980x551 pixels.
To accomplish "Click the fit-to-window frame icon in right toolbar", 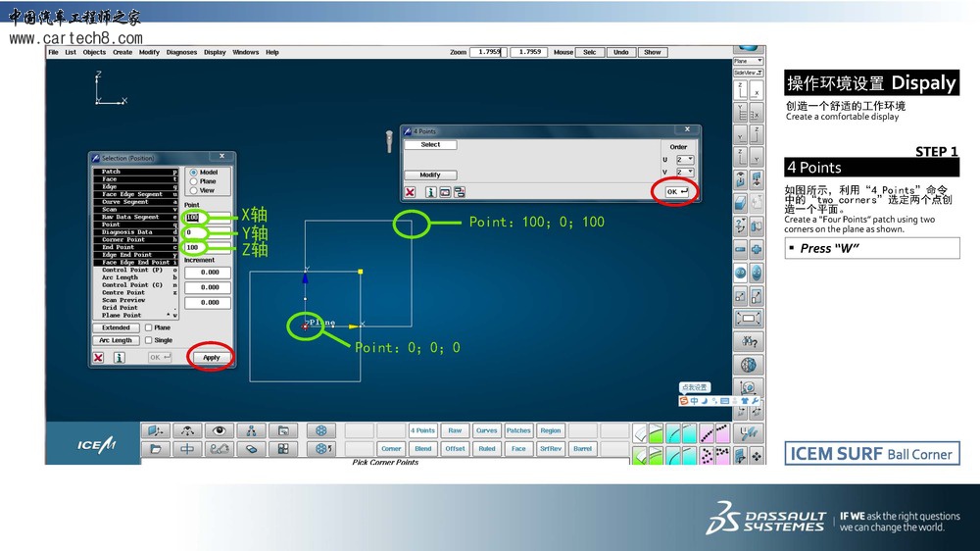I will pos(749,319).
